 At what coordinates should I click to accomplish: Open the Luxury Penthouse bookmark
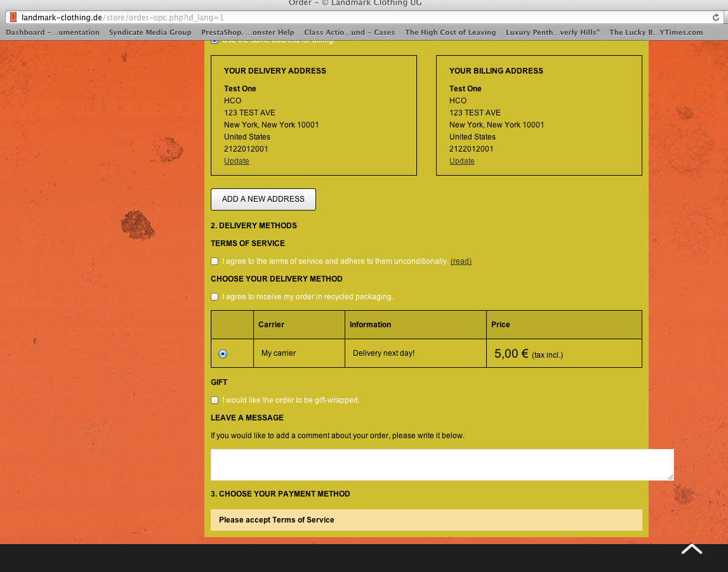pyautogui.click(x=552, y=32)
